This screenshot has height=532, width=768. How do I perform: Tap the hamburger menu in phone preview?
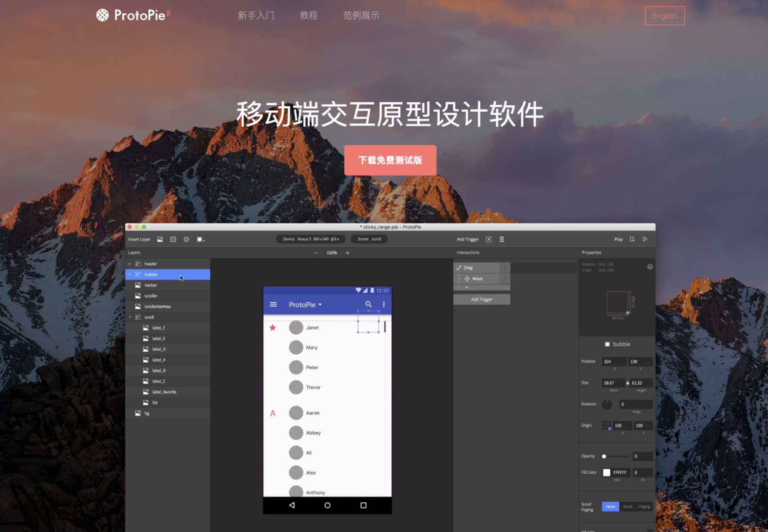tap(273, 304)
